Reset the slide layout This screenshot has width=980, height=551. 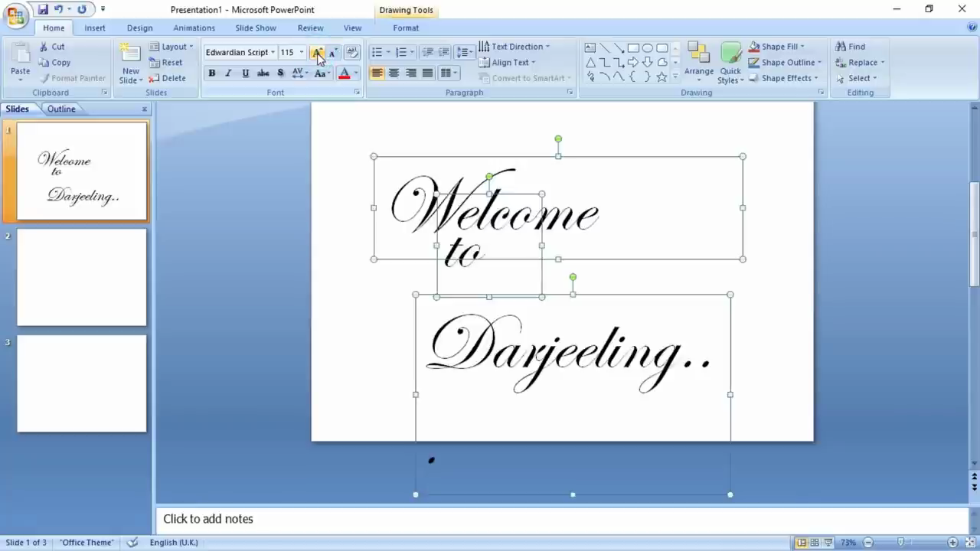(166, 63)
